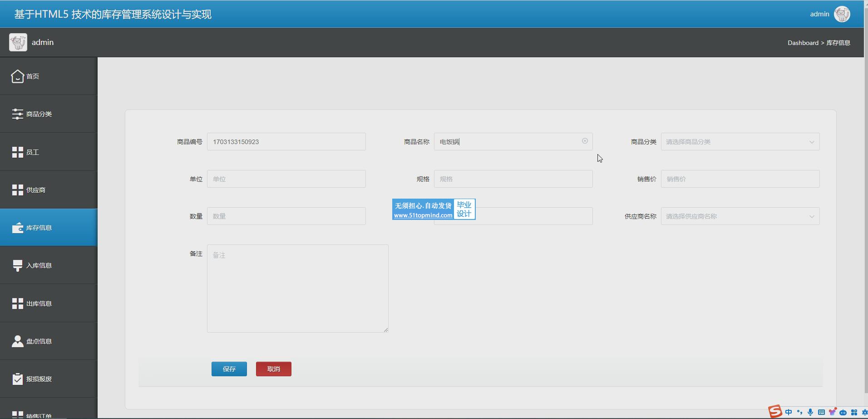Screen dimensions: 868x419
Task: Click the 库存信息 breadcrumb text
Action: (x=838, y=43)
